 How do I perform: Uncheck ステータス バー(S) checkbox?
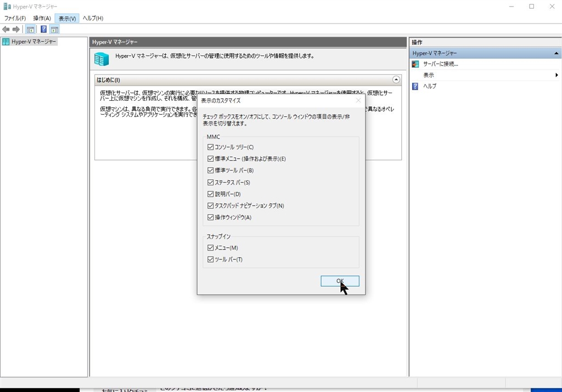(210, 182)
